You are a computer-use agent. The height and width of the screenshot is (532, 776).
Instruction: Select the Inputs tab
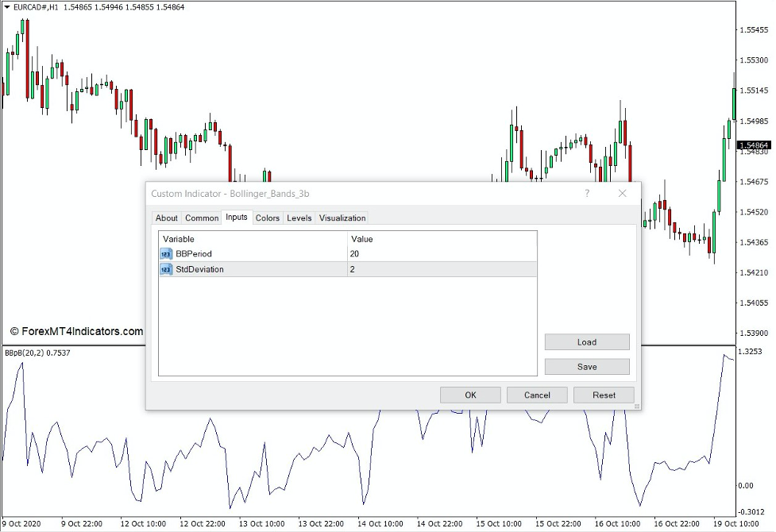pos(236,218)
